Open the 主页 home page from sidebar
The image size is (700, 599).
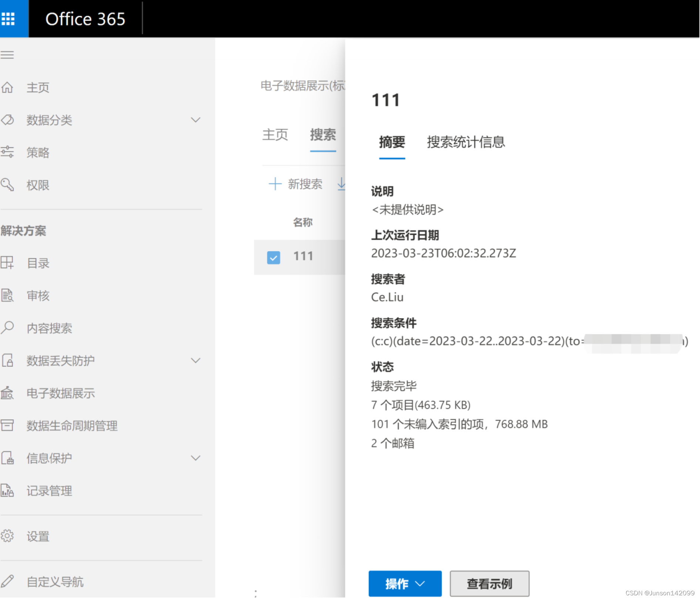point(37,88)
